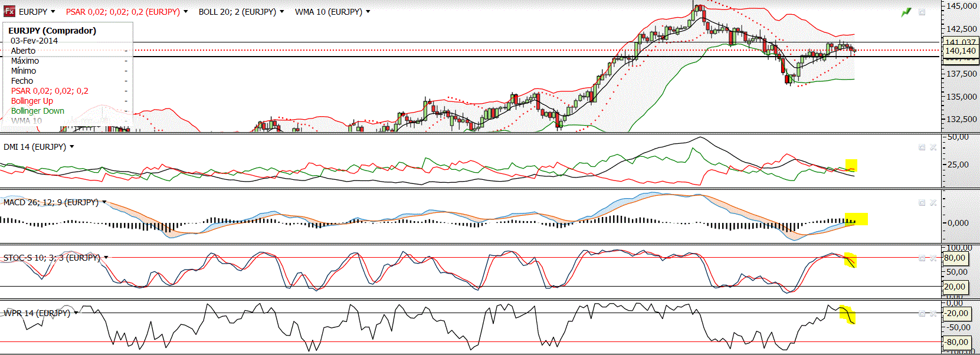Open the EURJPY symbol dropdown

53,12
